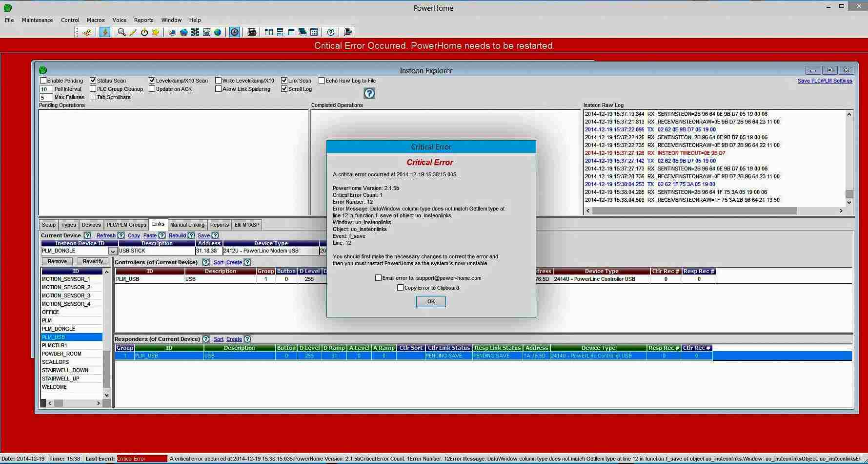Check Write Level/Ramp/X10 checkbox
The width and height of the screenshot is (868, 464).
pyautogui.click(x=219, y=81)
